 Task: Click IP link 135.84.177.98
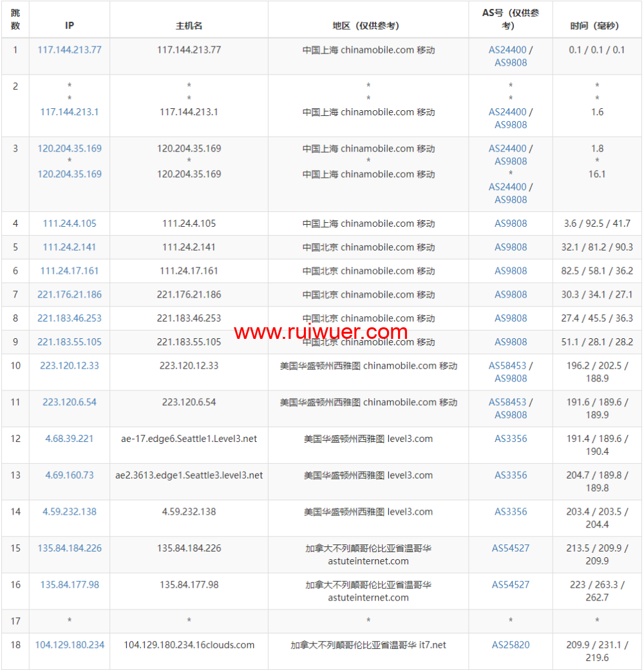click(70, 585)
